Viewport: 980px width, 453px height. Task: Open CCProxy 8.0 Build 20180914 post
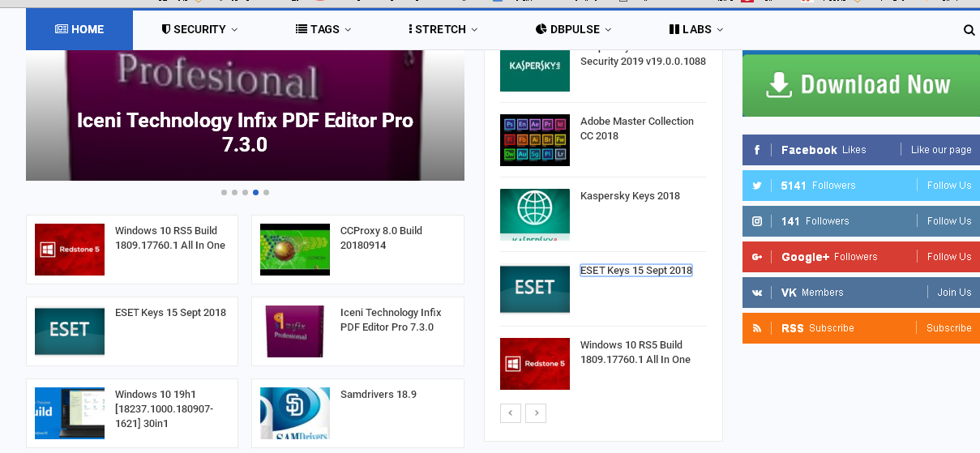(381, 238)
